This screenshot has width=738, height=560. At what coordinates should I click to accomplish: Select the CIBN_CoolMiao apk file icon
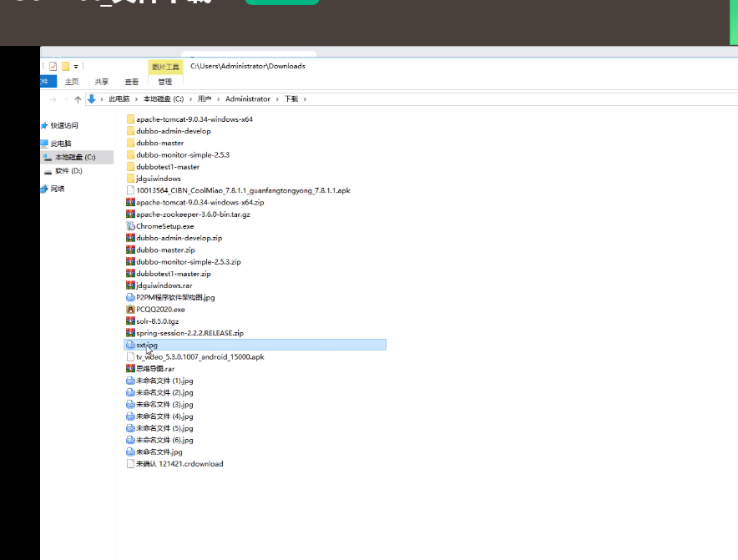tap(130, 190)
